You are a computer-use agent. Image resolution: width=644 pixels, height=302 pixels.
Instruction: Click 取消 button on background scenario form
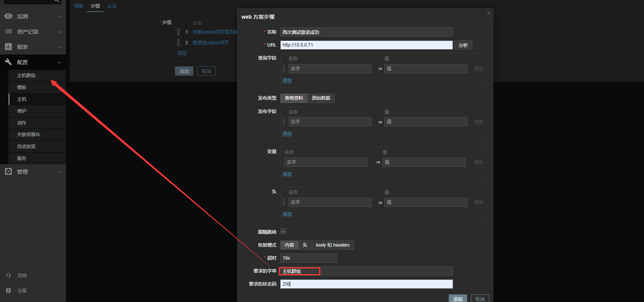point(206,71)
